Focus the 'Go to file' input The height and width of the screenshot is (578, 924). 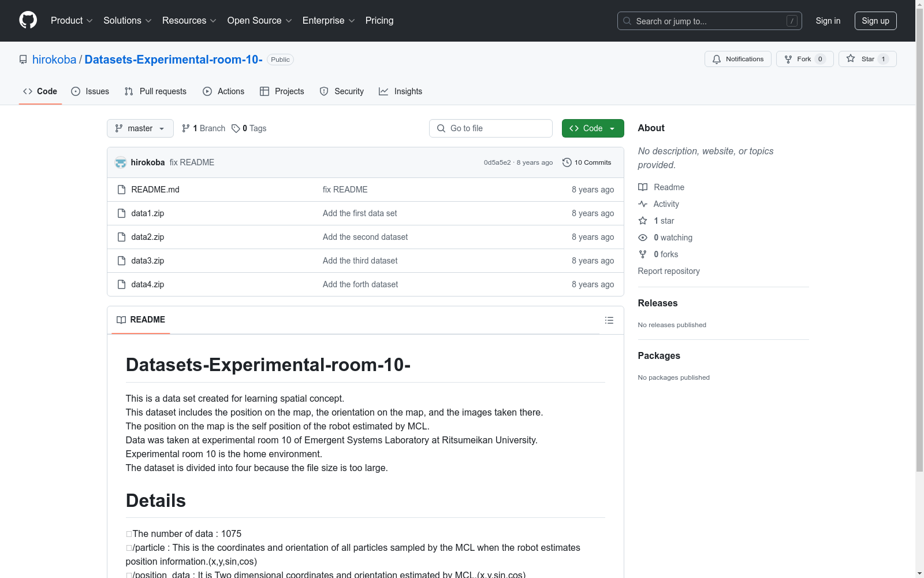point(491,128)
